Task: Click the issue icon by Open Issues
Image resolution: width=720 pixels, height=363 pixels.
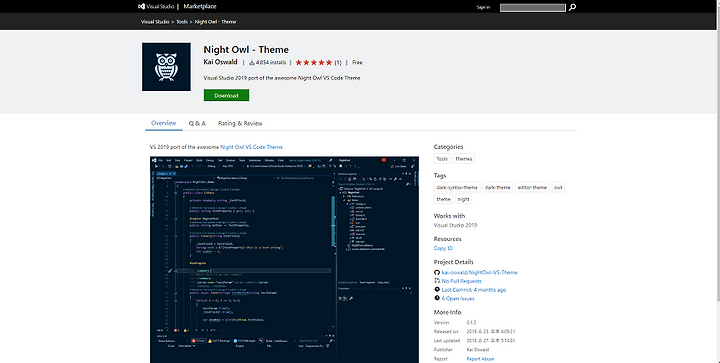Action: [x=437, y=298]
